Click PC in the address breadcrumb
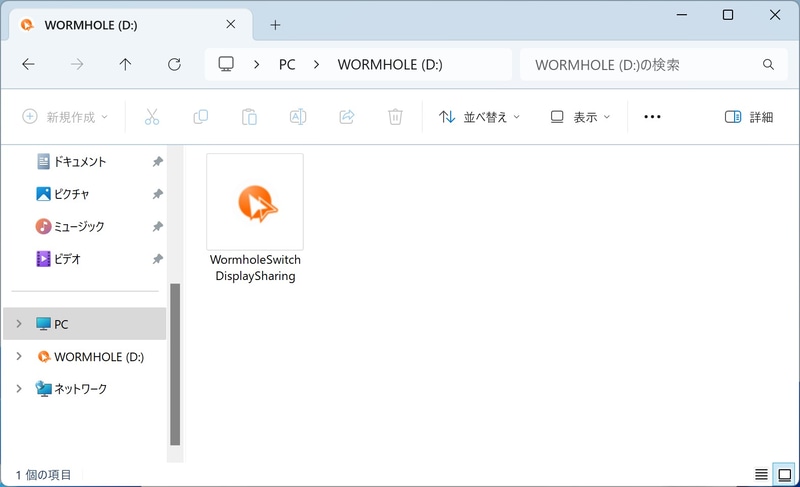This screenshot has height=487, width=800. [287, 65]
